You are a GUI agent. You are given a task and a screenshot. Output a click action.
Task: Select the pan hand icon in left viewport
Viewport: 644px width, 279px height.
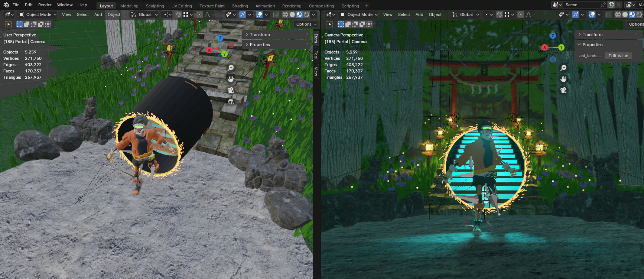[231, 79]
